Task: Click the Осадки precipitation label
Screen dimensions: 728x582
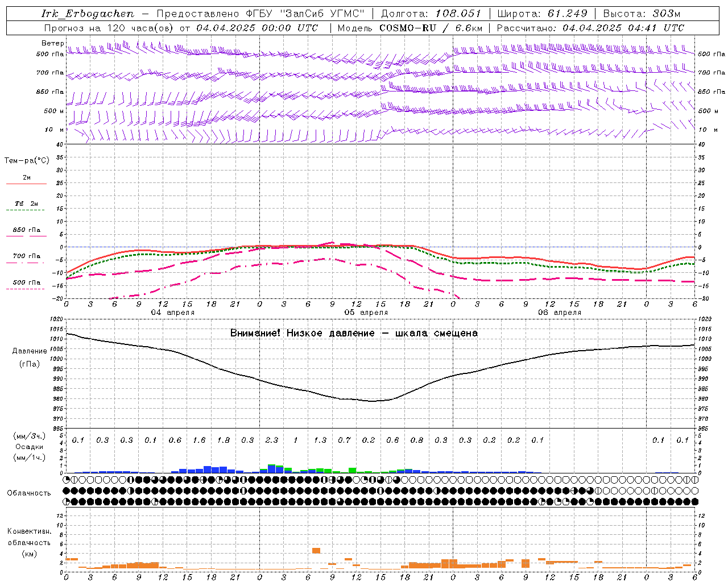Action: [29, 447]
